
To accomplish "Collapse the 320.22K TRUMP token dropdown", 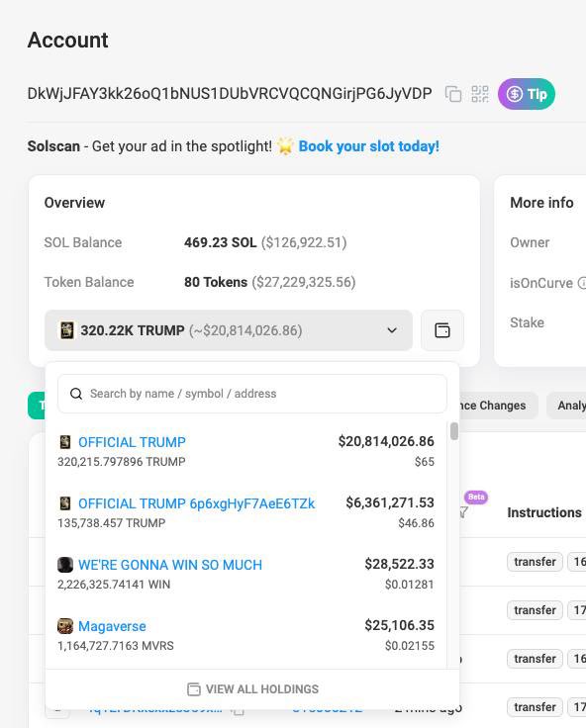I will click(229, 330).
